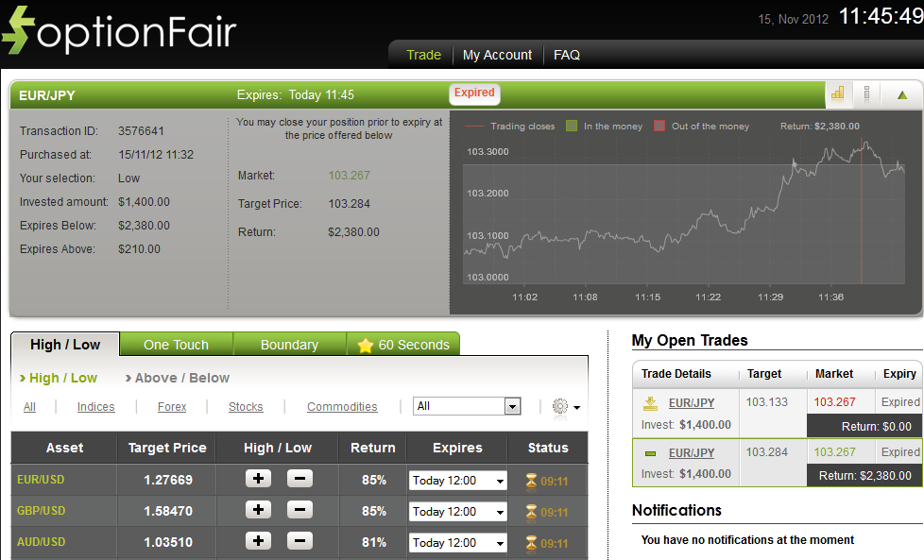Click the Return: $0.00 bar in open trades
Screen dimensions: 924x560
pyautogui.click(x=864, y=426)
